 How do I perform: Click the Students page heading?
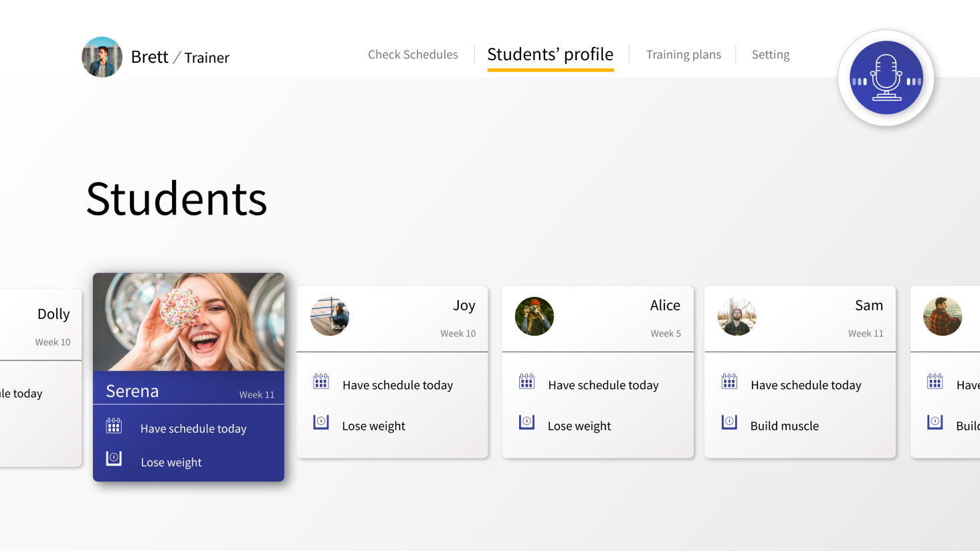point(177,199)
